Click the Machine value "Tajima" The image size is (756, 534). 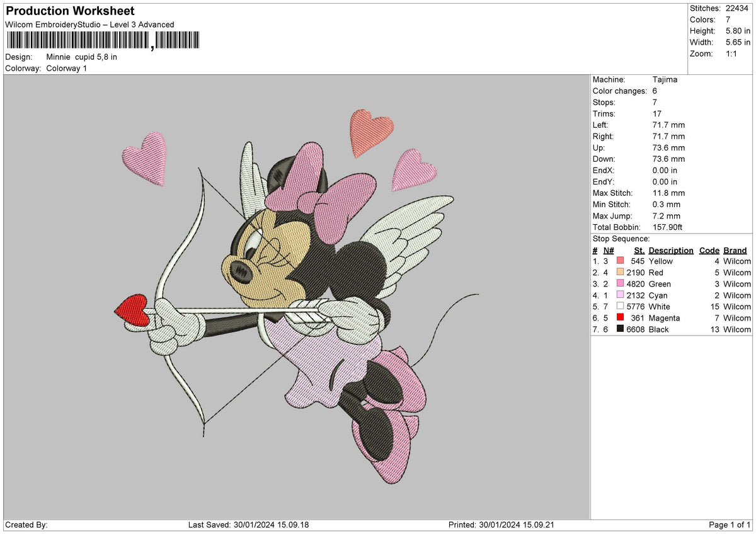pos(665,80)
